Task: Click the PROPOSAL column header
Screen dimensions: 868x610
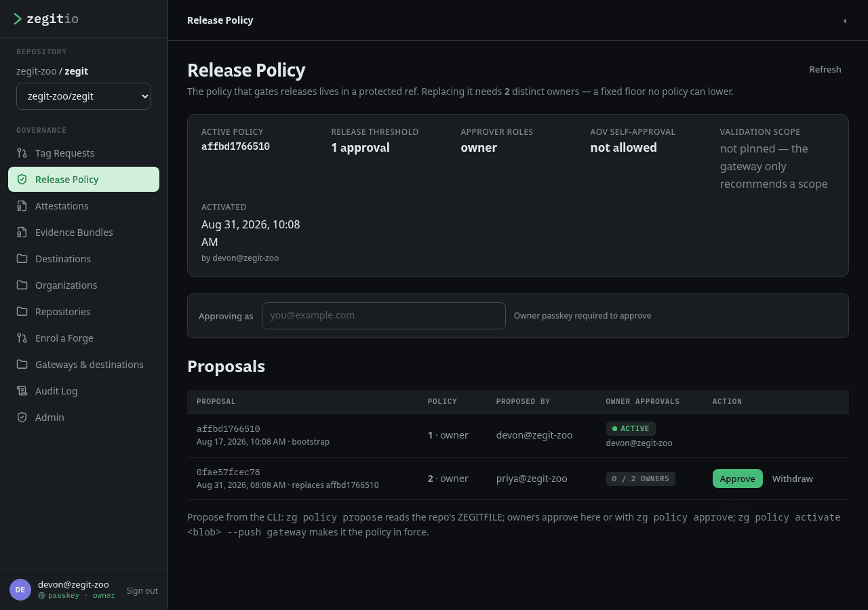Action: [x=216, y=401]
